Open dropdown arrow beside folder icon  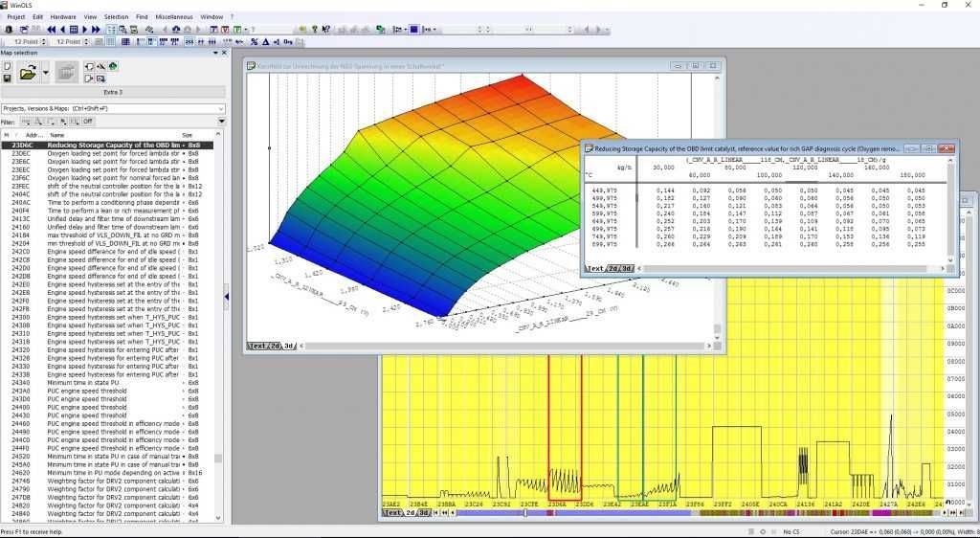46,73
